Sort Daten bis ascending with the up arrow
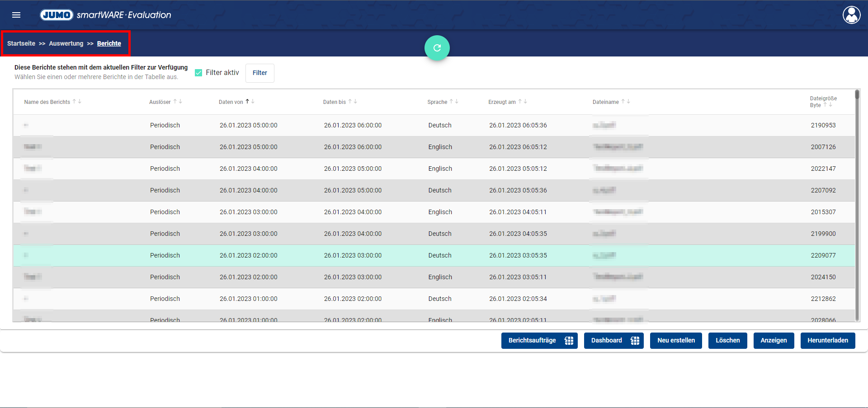Image resolution: width=868 pixels, height=408 pixels. [x=350, y=102]
